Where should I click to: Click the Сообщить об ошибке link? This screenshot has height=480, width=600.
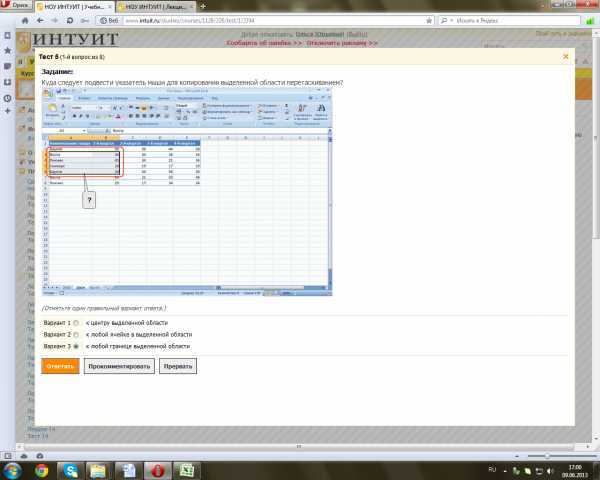264,43
